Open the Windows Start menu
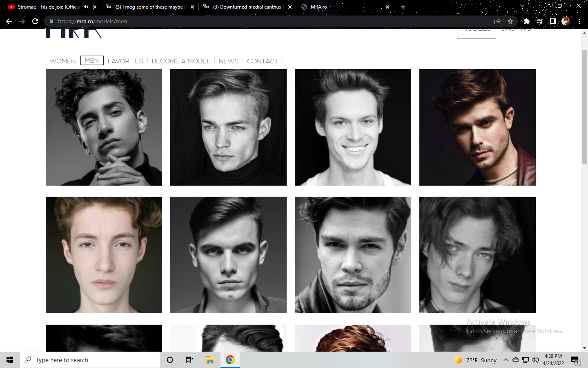588x368 pixels. pos(10,360)
